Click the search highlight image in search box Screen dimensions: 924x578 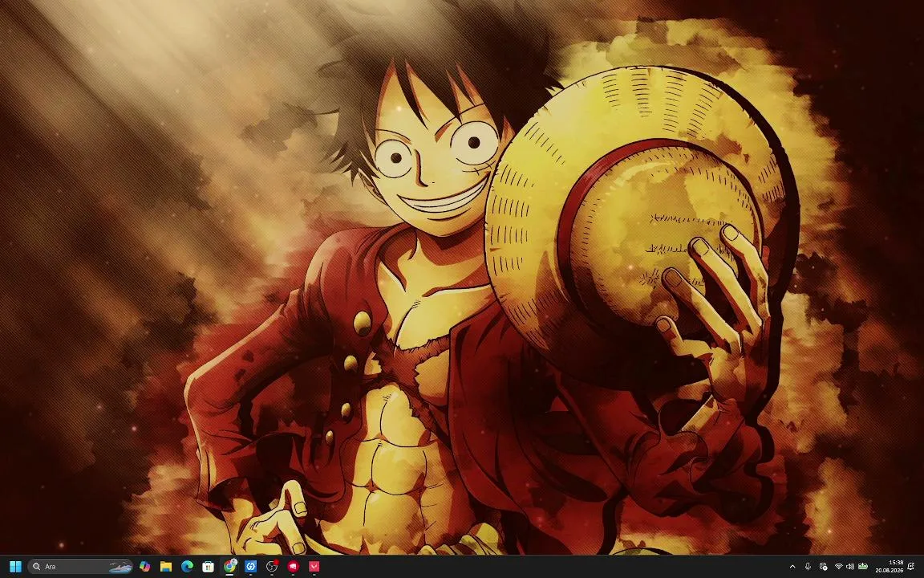120,568
